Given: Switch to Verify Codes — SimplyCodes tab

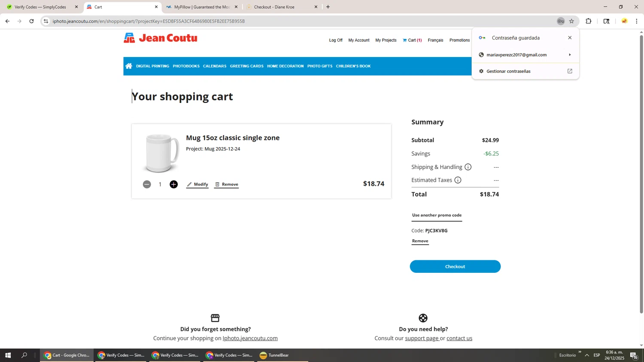Looking at the screenshot, I should (x=40, y=7).
